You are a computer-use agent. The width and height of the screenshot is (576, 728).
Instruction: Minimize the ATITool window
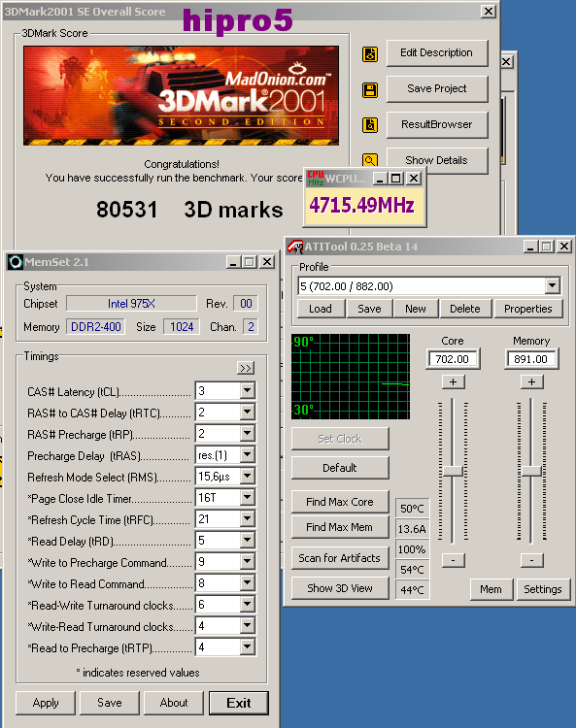tap(530, 247)
